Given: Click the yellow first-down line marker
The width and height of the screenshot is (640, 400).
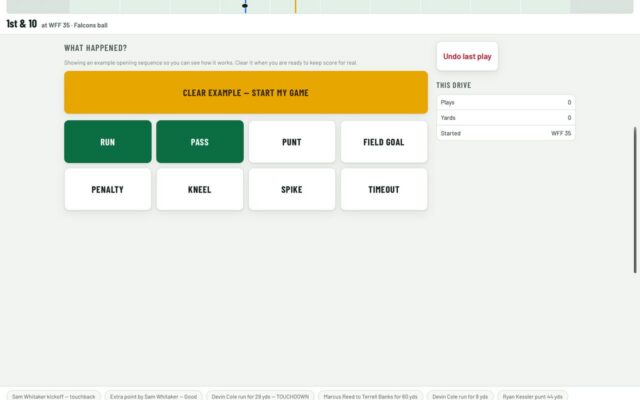Looking at the screenshot, I should coord(296,7).
